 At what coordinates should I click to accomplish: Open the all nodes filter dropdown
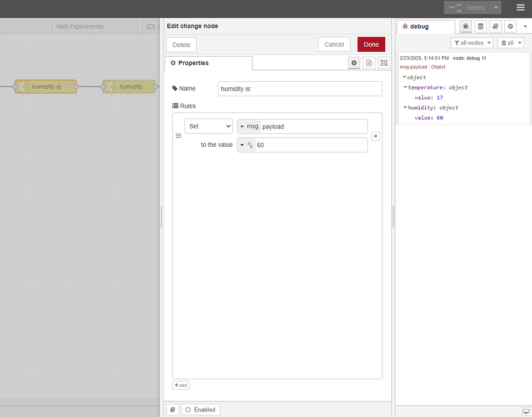pos(472,43)
